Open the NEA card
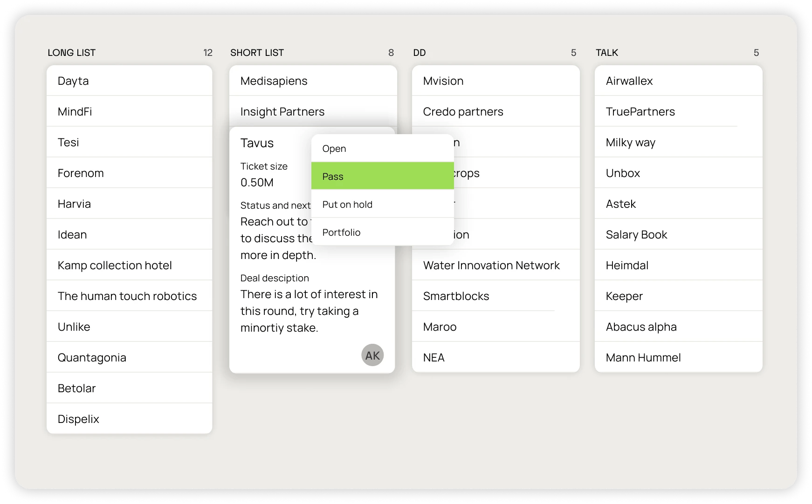Image resolution: width=812 pixels, height=504 pixels. (x=496, y=357)
